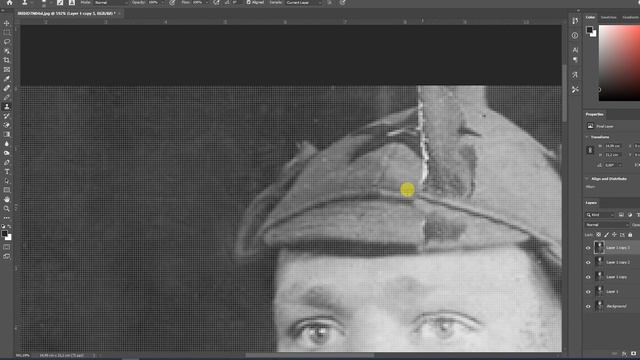Open the Edit Toolbar ellipsis menu
Viewport: 640px width, 360px height.
click(x=7, y=218)
